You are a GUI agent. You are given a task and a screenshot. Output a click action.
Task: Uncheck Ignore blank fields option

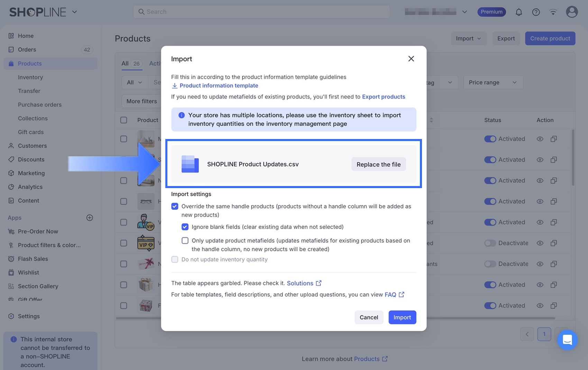(x=185, y=227)
